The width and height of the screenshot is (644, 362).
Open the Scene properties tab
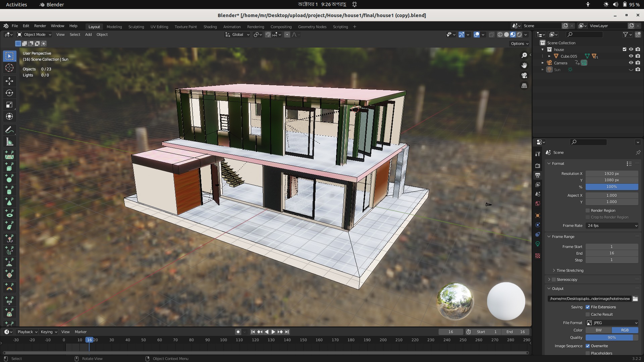(538, 194)
